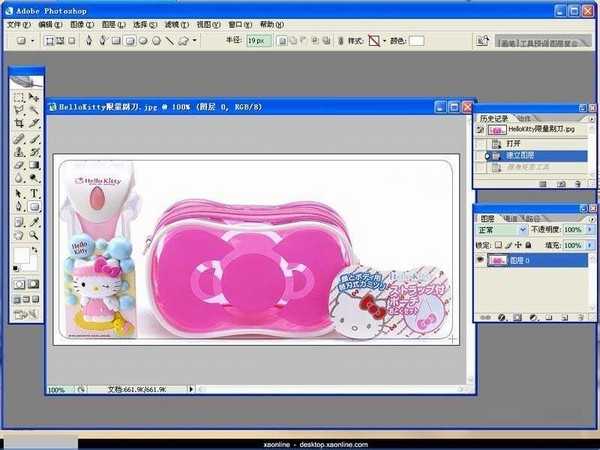Screen dimensions: 600x450
Task: Pick the ellipse shape in the options bar
Action: 143,41
